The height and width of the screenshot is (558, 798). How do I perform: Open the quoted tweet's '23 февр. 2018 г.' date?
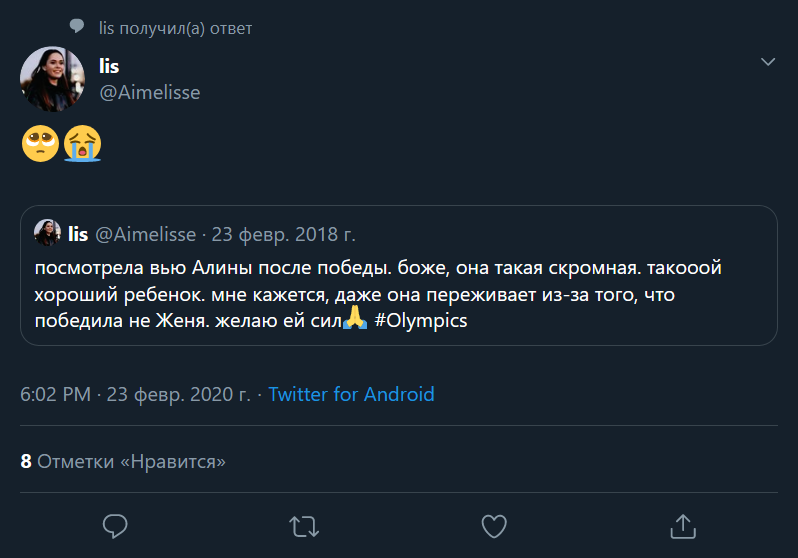tap(284, 235)
